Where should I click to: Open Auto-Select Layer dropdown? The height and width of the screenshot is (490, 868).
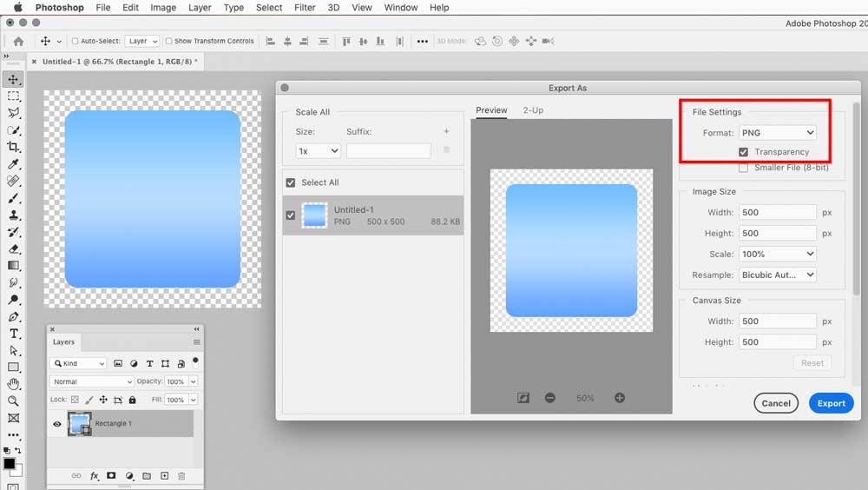pyautogui.click(x=142, y=41)
